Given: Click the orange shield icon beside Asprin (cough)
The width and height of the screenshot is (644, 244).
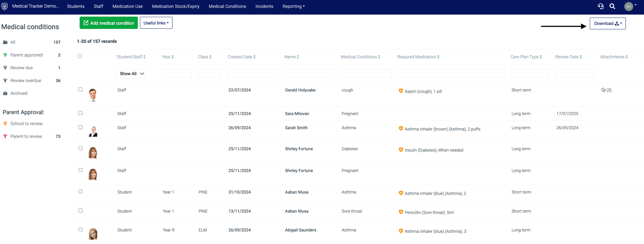Looking at the screenshot, I should 401,91.
